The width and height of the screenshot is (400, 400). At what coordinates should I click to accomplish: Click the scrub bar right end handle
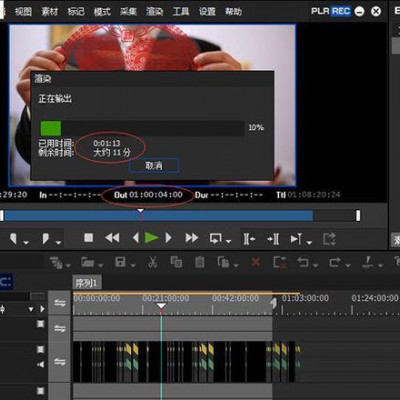(x=358, y=216)
